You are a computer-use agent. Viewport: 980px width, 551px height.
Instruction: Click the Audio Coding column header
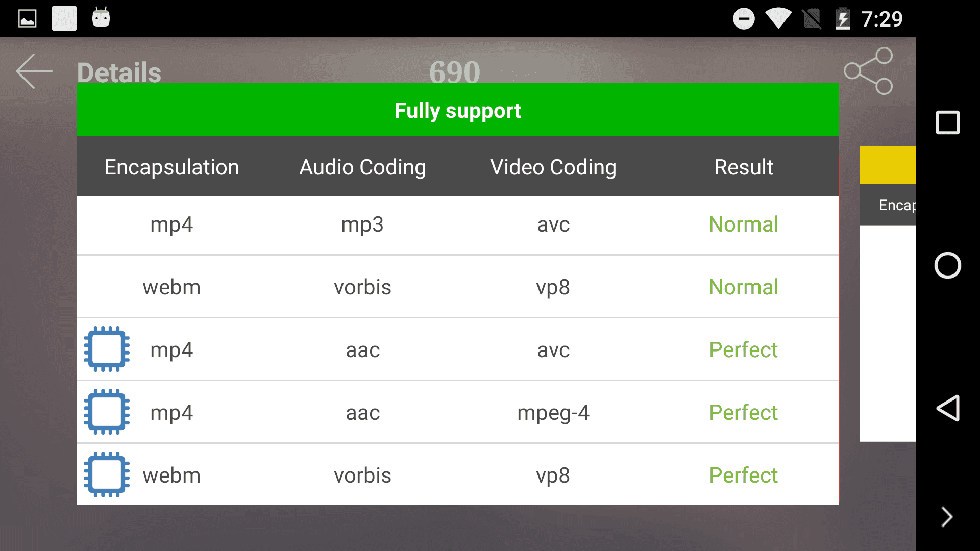tap(362, 167)
